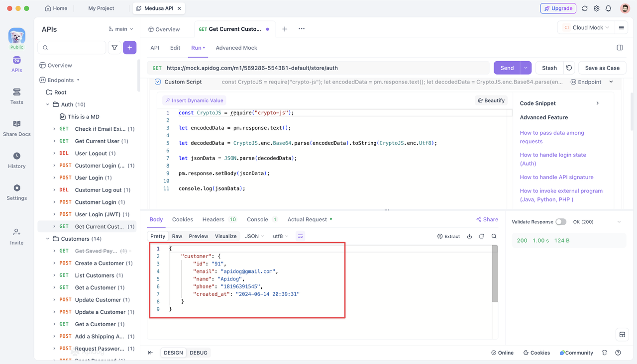
Task: Click the API search field
Action: pyautogui.click(x=72, y=48)
